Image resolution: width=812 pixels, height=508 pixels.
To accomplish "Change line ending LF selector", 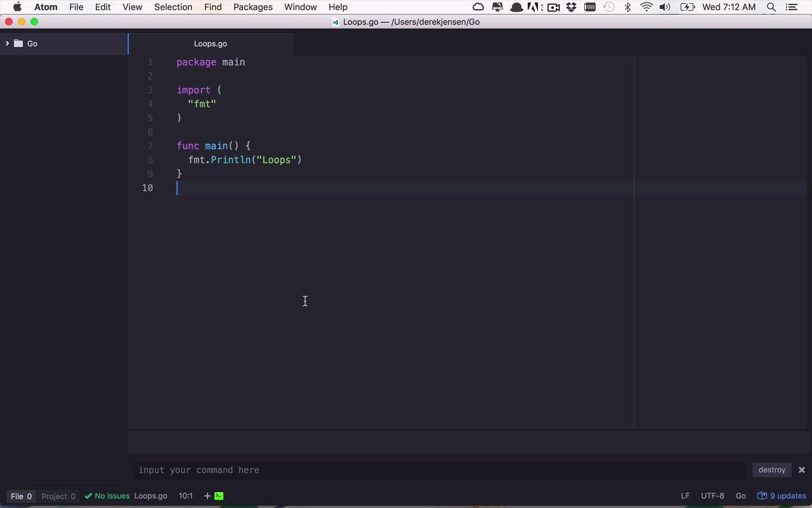I will coord(685,496).
